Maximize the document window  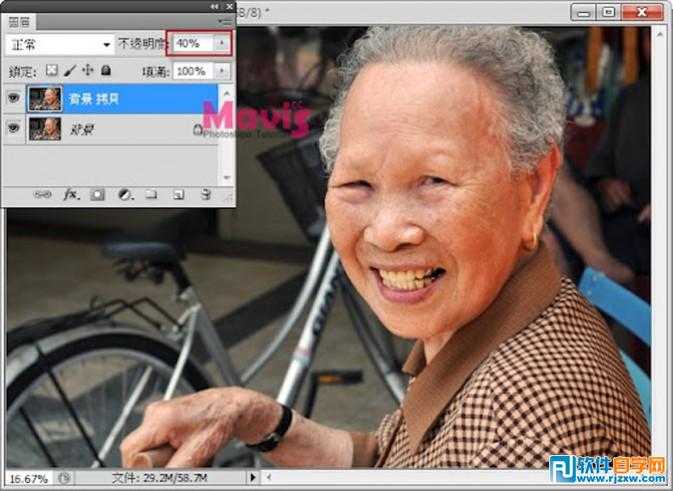(609, 12)
